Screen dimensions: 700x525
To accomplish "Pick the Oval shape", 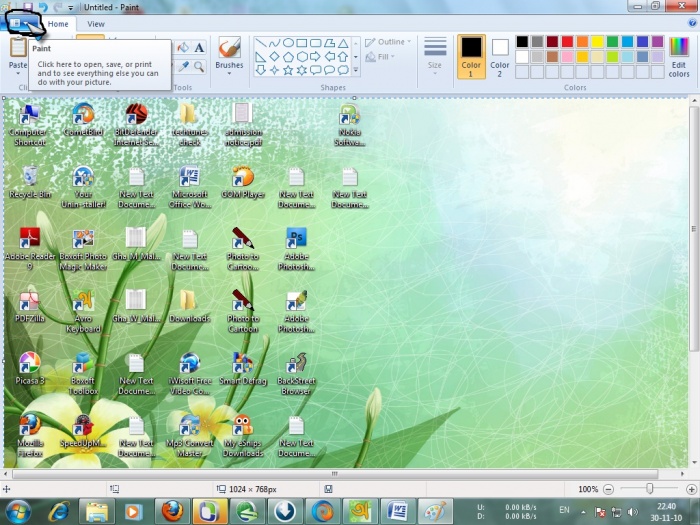I will 288,43.
